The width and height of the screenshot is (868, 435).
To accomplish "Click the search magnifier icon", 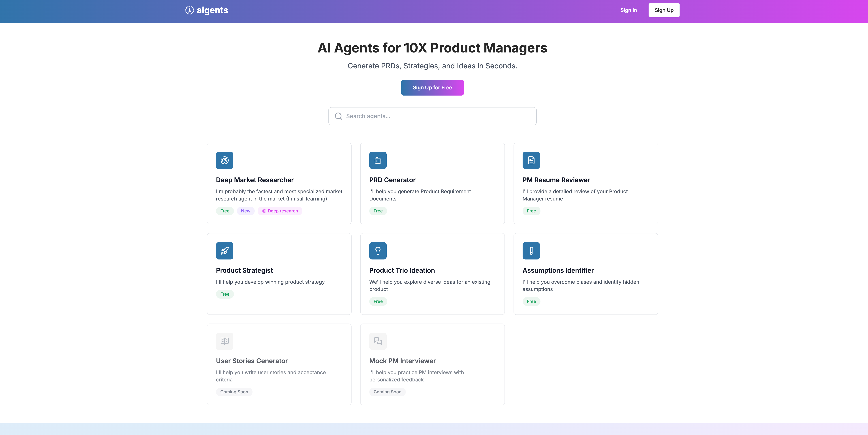I will [x=338, y=116].
